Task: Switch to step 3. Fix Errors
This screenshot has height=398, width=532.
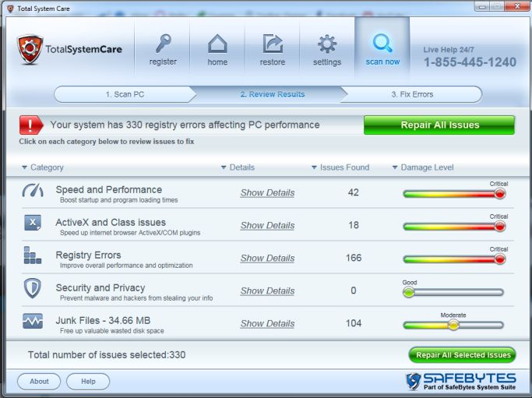Action: point(412,94)
